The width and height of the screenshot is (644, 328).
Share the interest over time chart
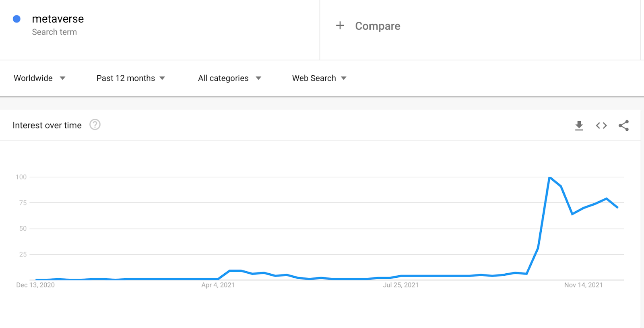(x=623, y=126)
